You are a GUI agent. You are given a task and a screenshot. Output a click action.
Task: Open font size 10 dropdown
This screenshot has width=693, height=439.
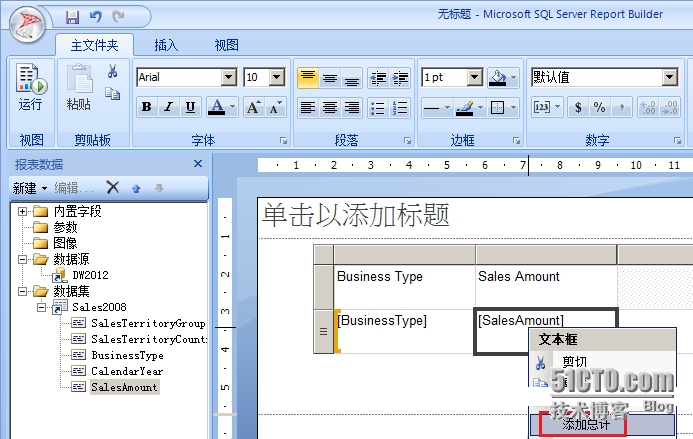[277, 77]
